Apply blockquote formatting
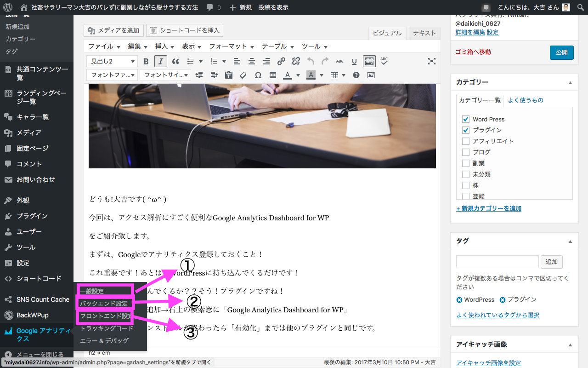Viewport: 588px width, 368px height. coord(175,61)
